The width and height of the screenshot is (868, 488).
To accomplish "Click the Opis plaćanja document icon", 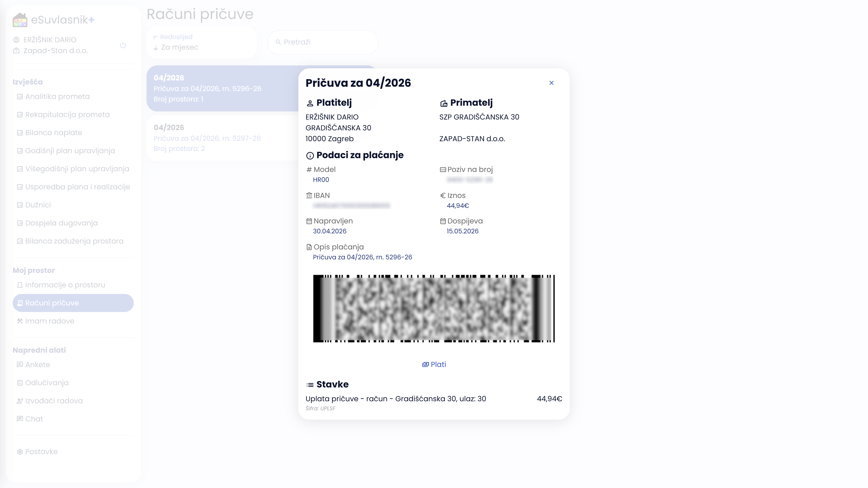I will coord(309,247).
